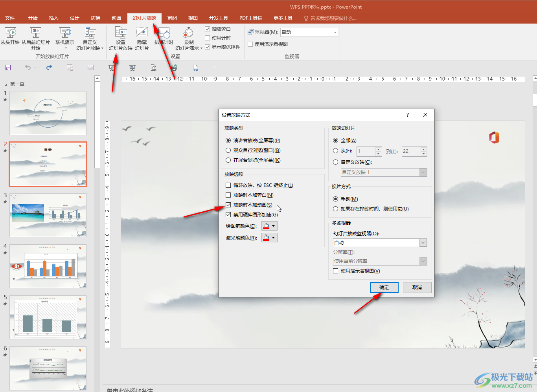Increase the 到(T) slide number spinner

point(424,149)
